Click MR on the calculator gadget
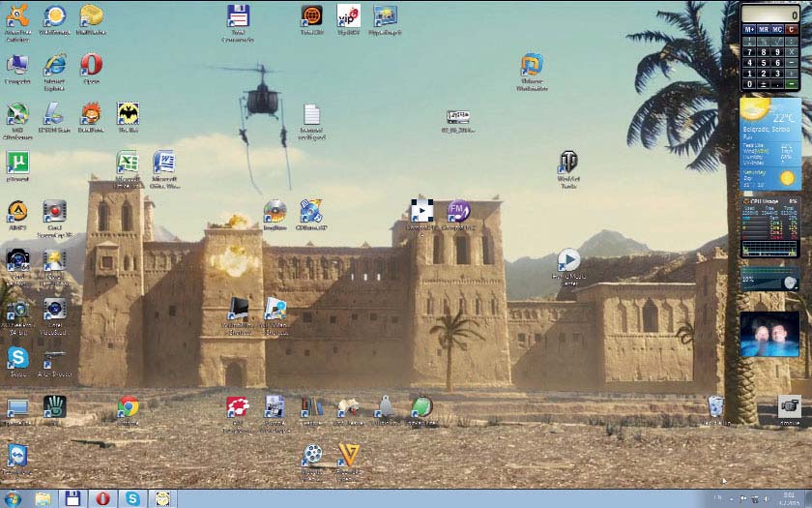Viewport: 812px width, 508px height. (764, 30)
